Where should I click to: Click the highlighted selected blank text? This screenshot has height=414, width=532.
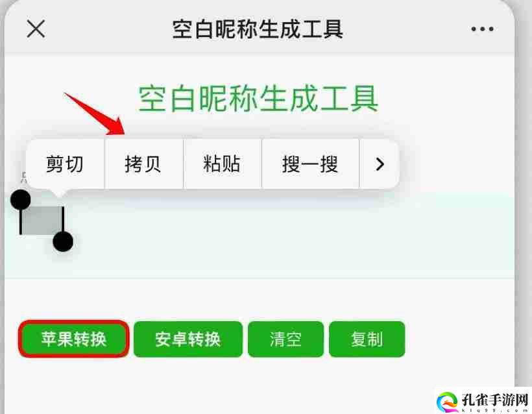click(x=42, y=221)
